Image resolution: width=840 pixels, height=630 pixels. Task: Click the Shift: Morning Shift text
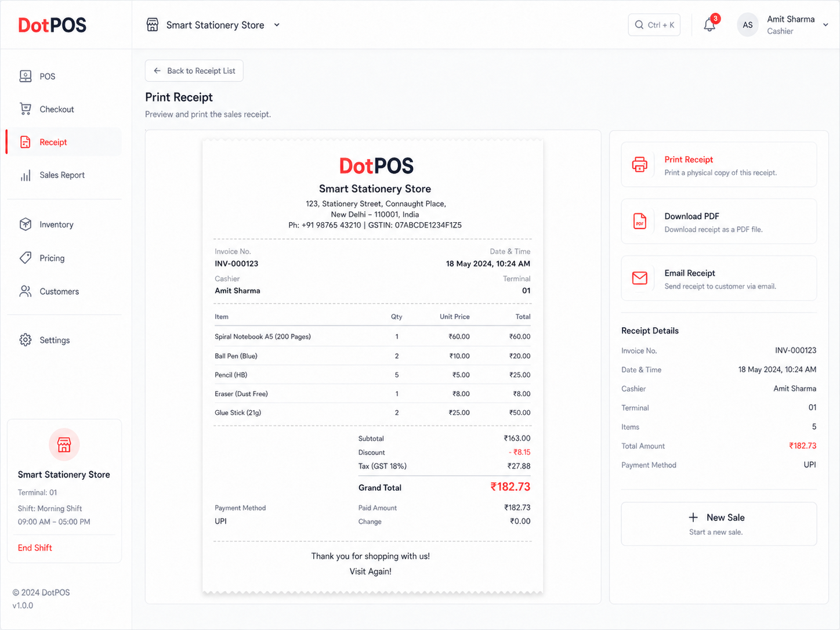(50, 508)
